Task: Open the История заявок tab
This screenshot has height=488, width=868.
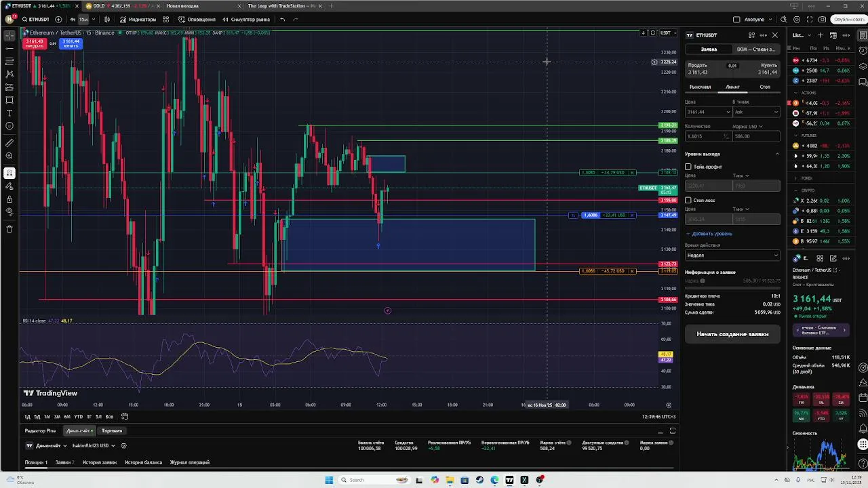Action: coord(100,462)
